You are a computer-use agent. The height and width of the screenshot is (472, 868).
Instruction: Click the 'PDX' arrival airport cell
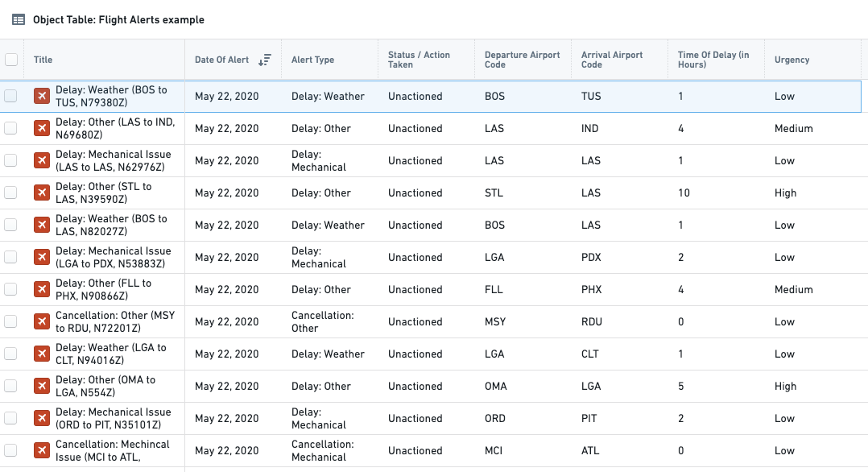click(x=591, y=258)
